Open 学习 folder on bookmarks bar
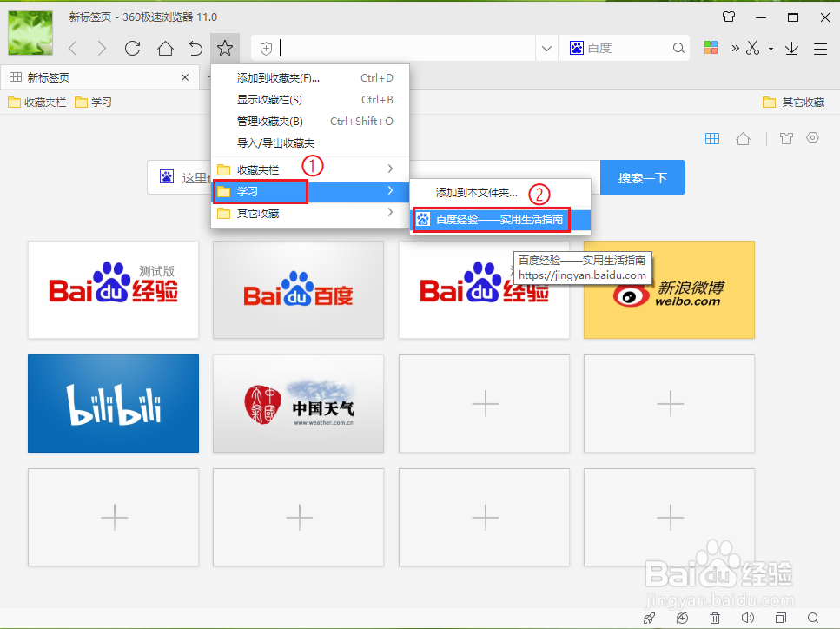 [x=93, y=102]
